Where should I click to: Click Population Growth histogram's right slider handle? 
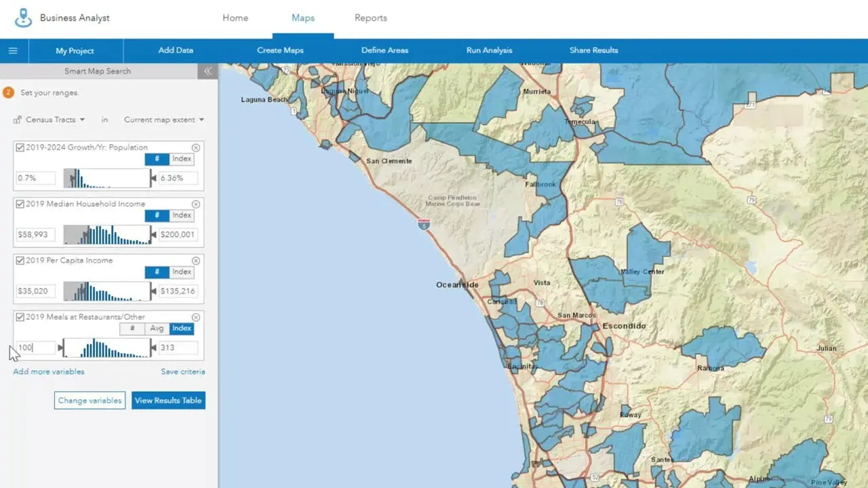point(153,178)
